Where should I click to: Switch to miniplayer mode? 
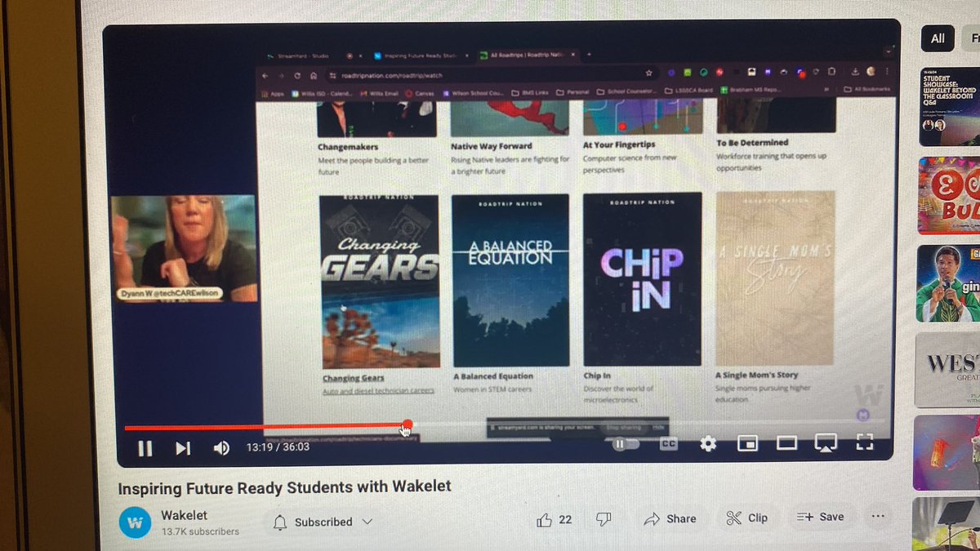(747, 443)
